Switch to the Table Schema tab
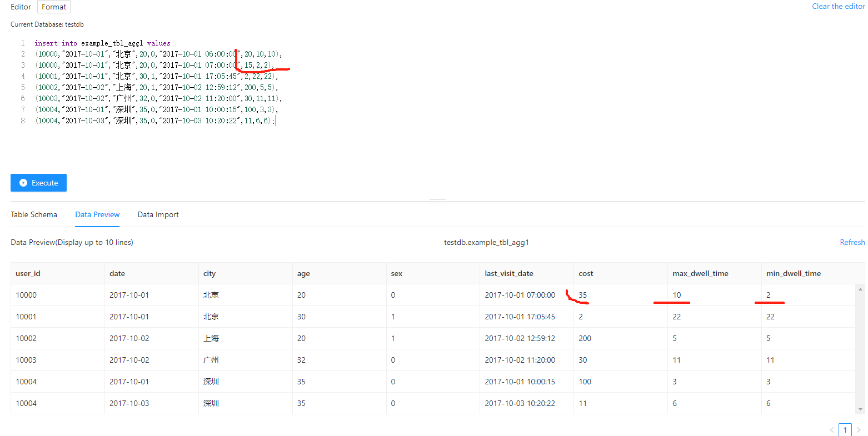 34,214
